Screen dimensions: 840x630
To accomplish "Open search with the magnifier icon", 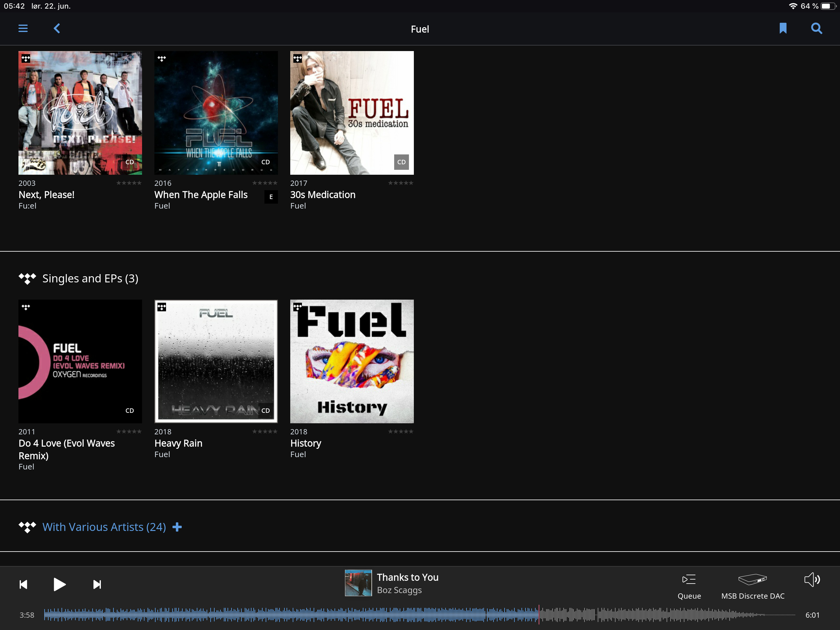I will point(816,29).
